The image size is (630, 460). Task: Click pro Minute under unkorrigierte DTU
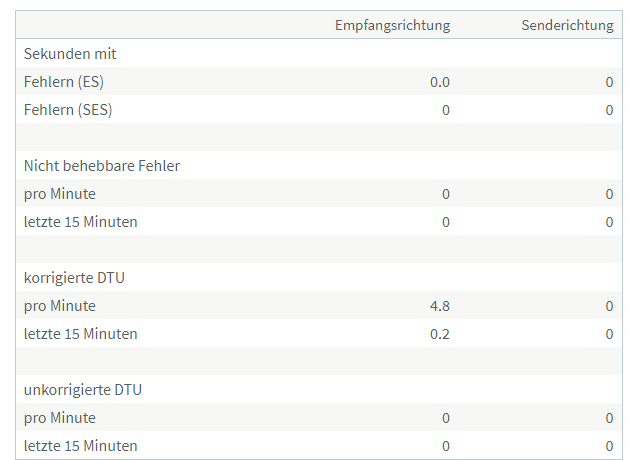point(59,418)
